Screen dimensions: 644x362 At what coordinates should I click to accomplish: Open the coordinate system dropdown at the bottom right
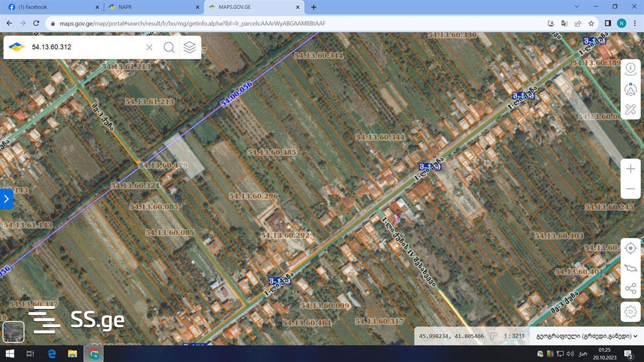coord(587,336)
